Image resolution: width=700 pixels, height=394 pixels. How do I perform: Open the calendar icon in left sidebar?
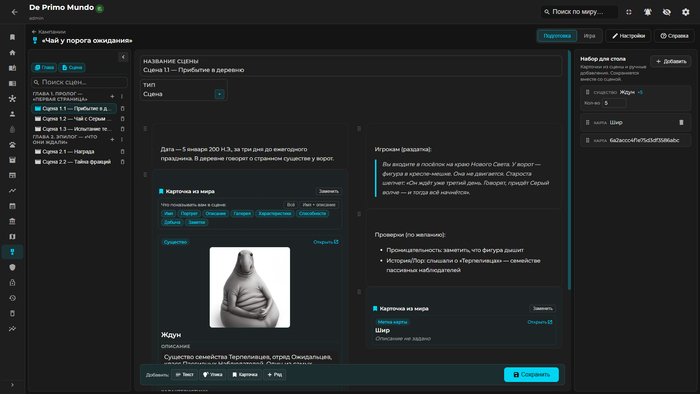(x=12, y=206)
